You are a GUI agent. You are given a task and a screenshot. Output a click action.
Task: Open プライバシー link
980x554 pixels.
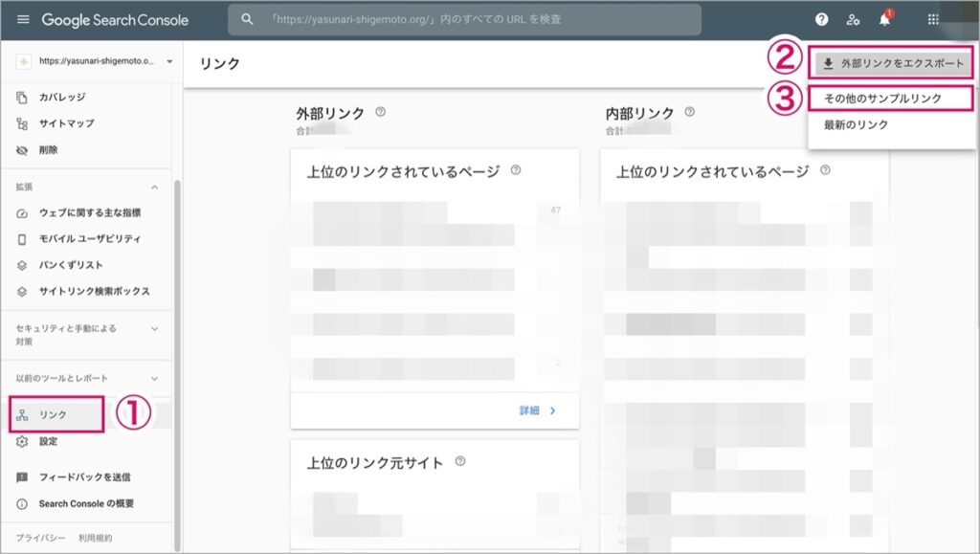coord(40,538)
